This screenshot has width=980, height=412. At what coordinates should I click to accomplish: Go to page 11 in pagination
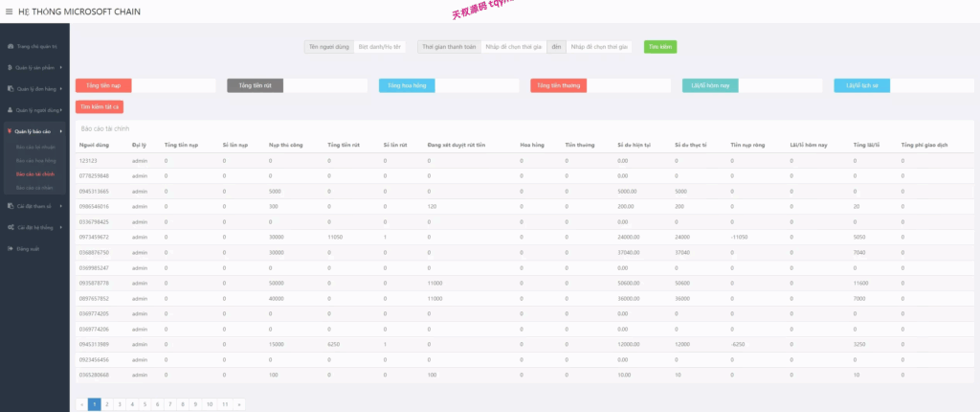224,404
